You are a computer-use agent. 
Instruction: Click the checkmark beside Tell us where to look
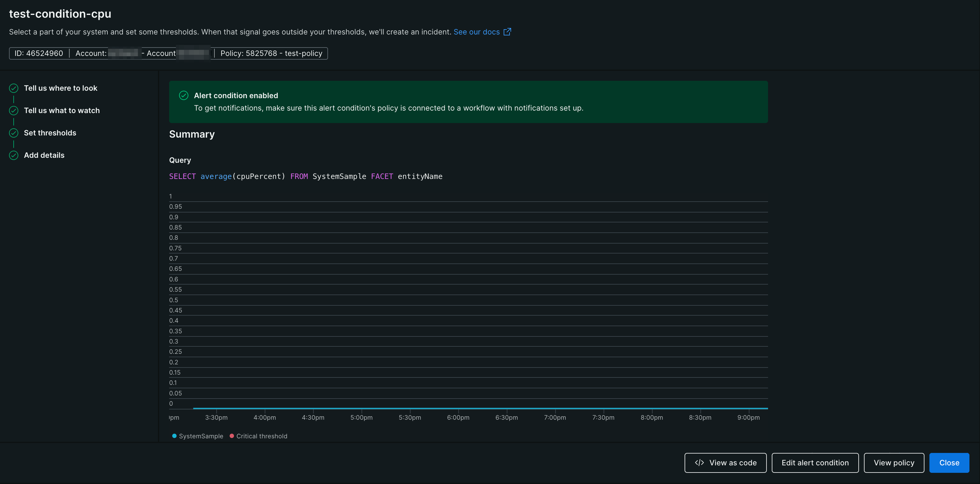[13, 88]
